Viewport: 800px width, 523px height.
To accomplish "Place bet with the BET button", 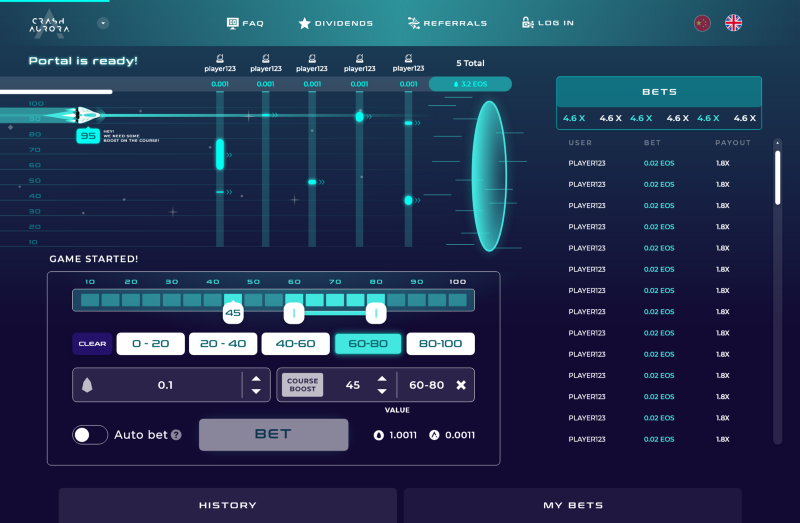I will (x=273, y=435).
